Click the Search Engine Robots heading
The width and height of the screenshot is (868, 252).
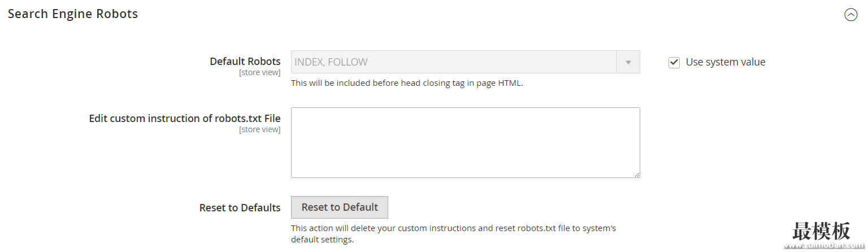[x=73, y=14]
